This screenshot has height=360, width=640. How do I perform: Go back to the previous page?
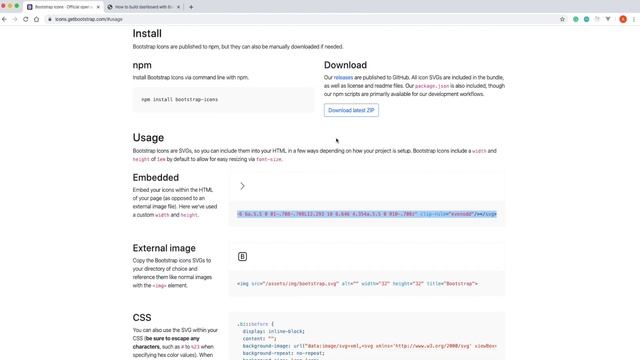point(4,19)
